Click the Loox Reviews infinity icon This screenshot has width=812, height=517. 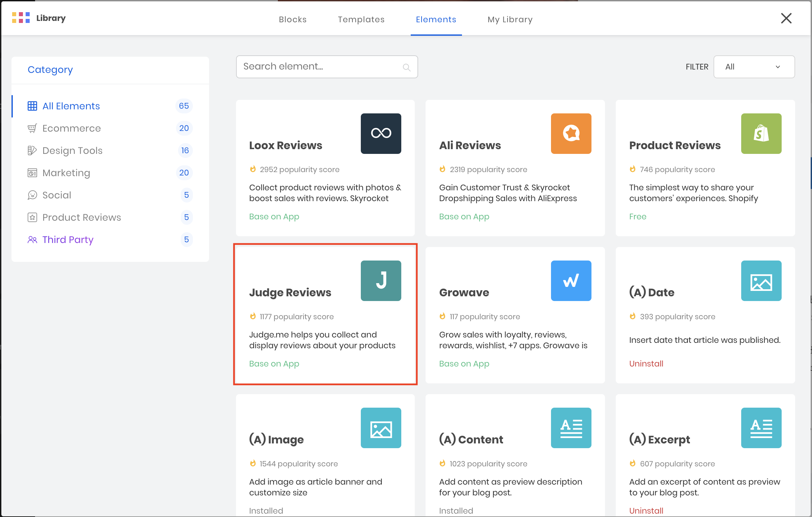click(x=381, y=133)
